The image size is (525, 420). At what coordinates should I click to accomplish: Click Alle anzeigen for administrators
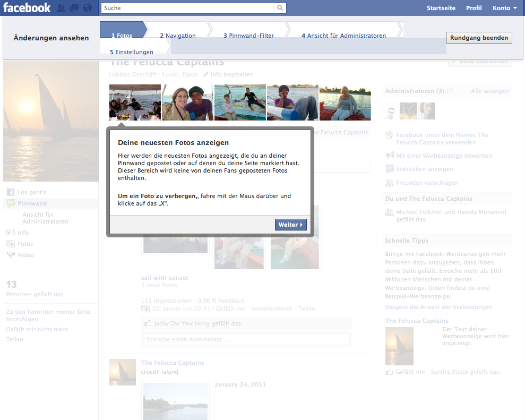(490, 91)
